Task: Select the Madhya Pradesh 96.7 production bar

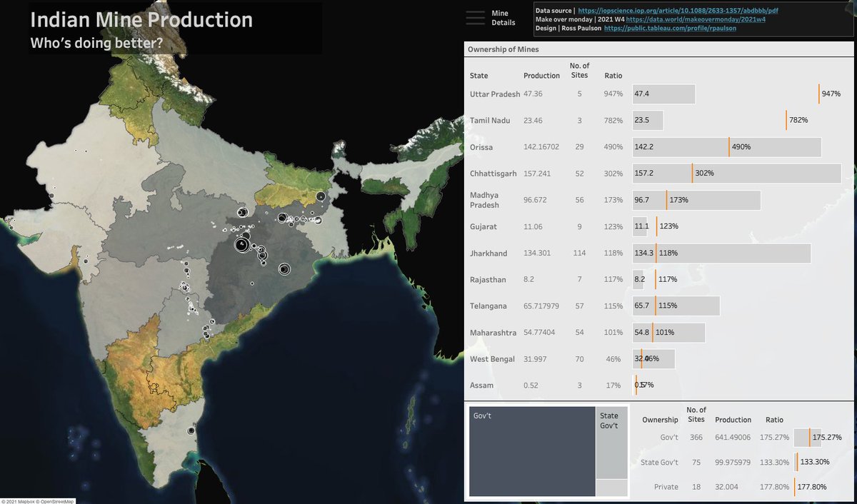Action: [696, 200]
